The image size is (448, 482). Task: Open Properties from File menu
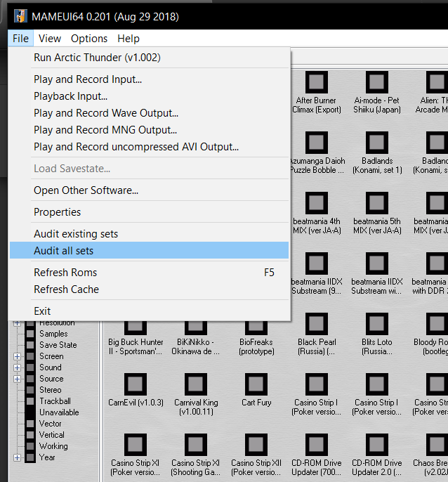point(150,212)
